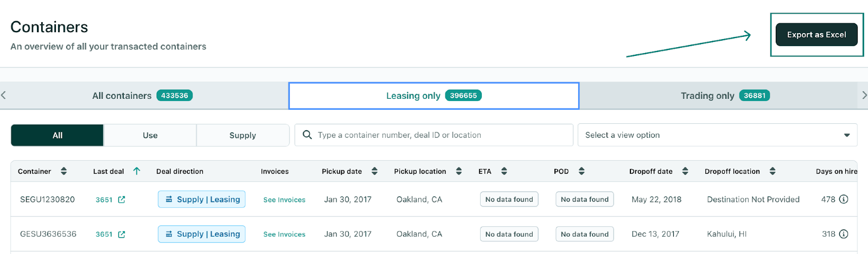Select the All filter toggle
Viewport: 868px width, 254px height.
[x=58, y=135]
